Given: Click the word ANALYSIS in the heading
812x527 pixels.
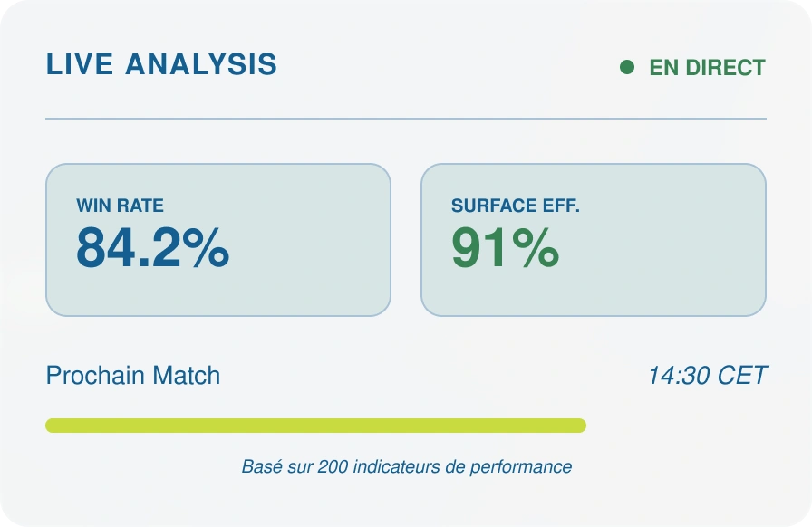Looking at the screenshot, I should 201,64.
